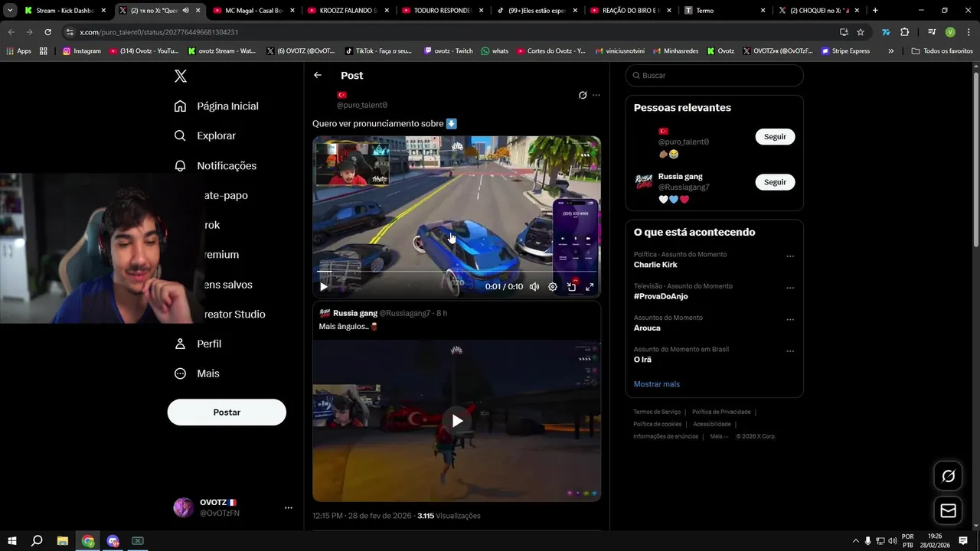The width and height of the screenshot is (980, 551).
Task: Go back using the Post arrow
Action: point(318,75)
